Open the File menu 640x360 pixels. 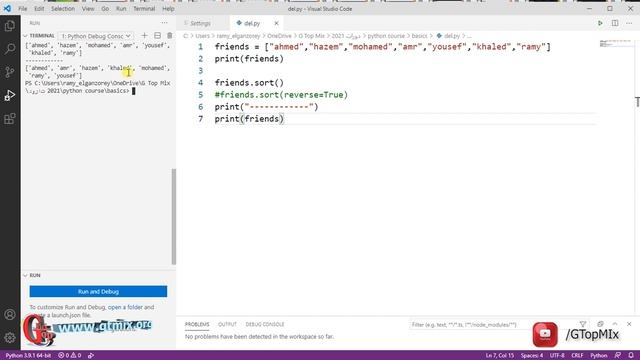coord(22,9)
